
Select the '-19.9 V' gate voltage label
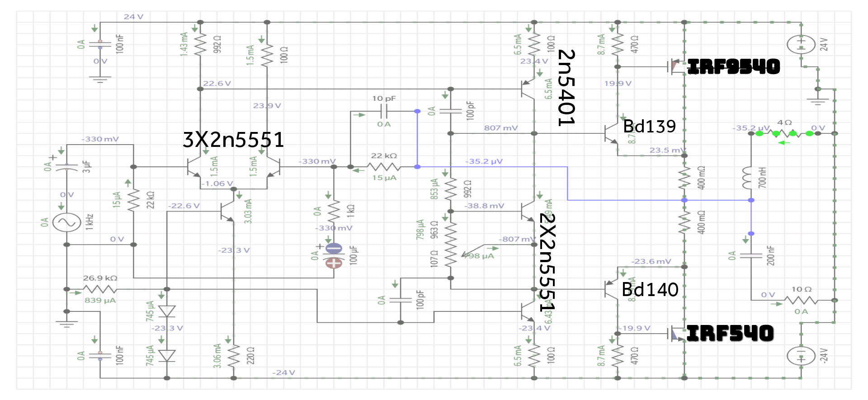634,328
